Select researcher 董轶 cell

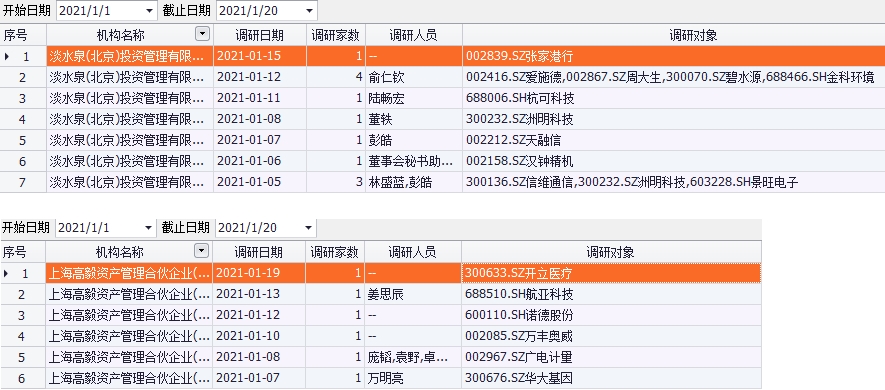414,119
